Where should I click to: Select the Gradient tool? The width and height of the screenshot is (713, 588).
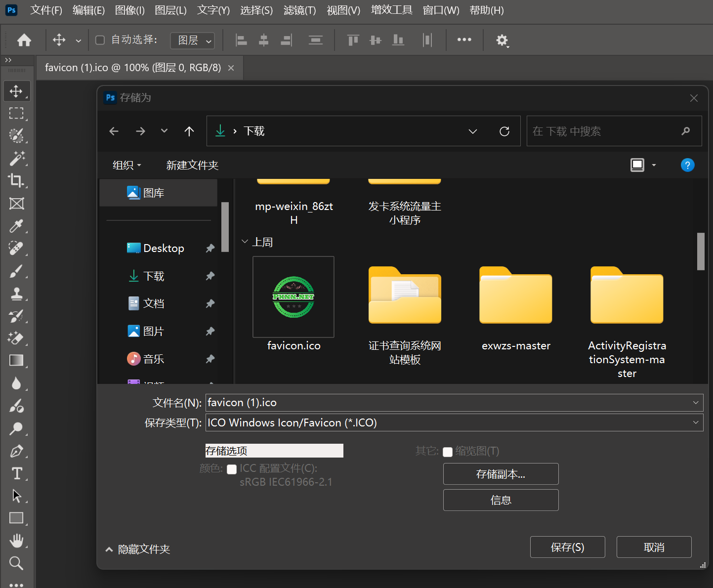[16, 361]
